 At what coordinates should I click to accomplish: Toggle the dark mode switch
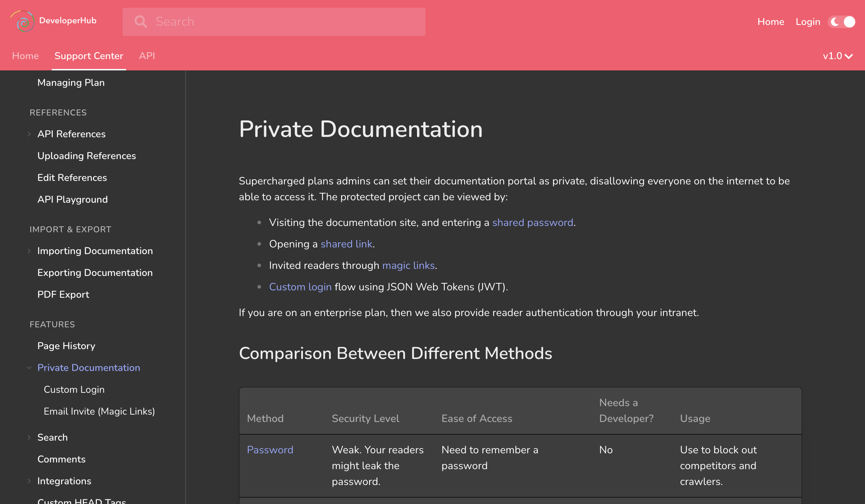[x=842, y=22]
